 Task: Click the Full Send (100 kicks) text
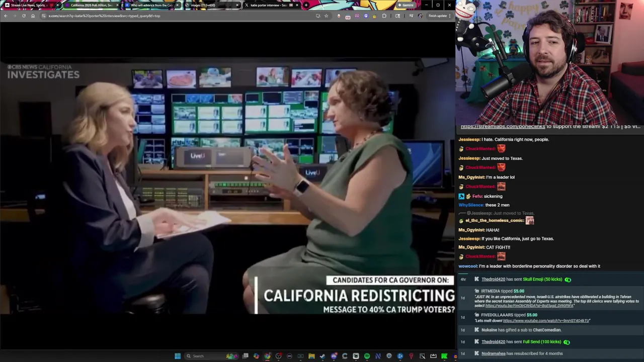pyautogui.click(x=542, y=342)
